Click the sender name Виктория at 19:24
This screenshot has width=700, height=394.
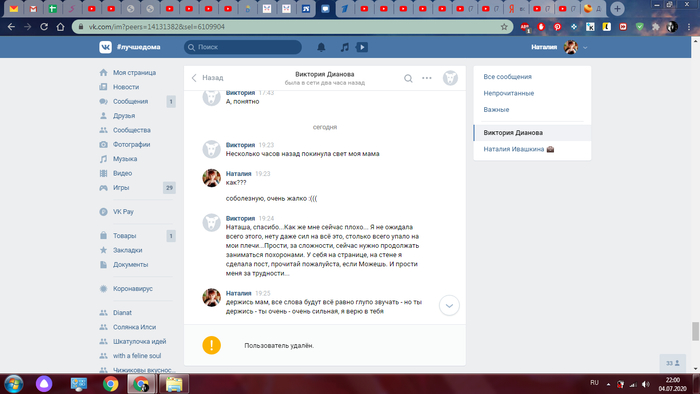coord(240,218)
